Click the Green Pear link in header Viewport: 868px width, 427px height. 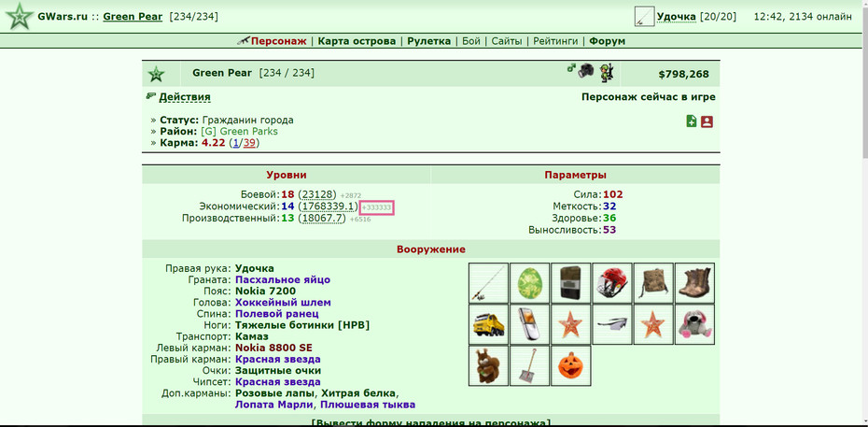point(133,17)
